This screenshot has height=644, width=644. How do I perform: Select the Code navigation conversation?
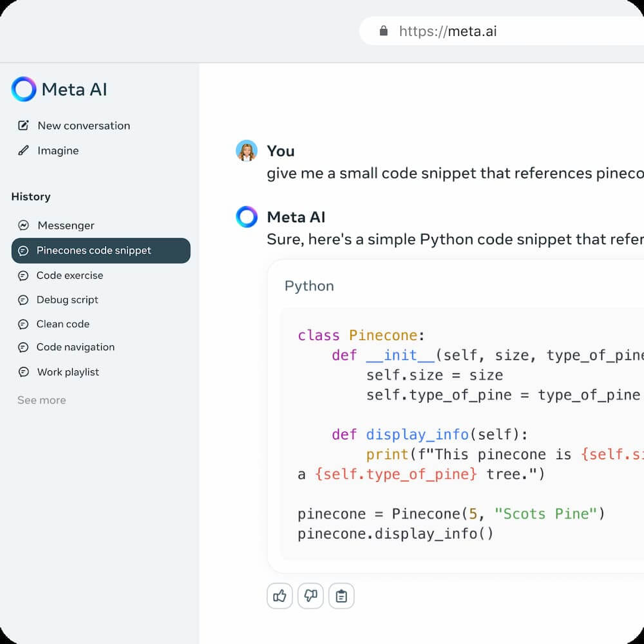click(x=75, y=347)
